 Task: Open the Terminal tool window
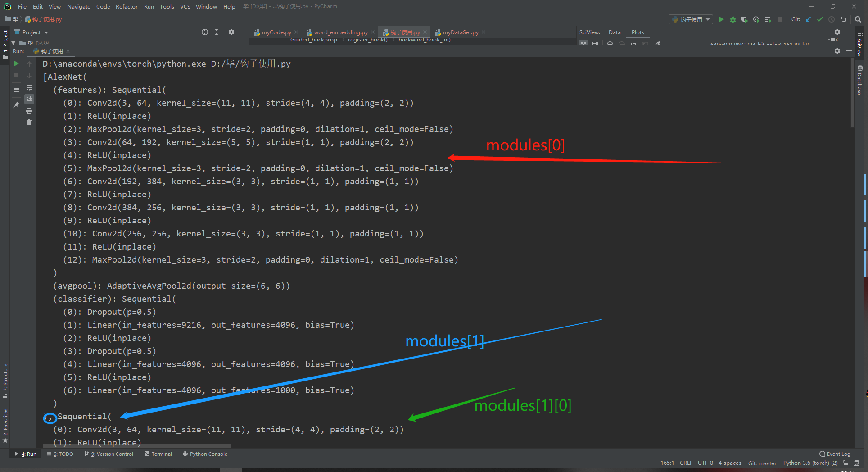[158, 454]
